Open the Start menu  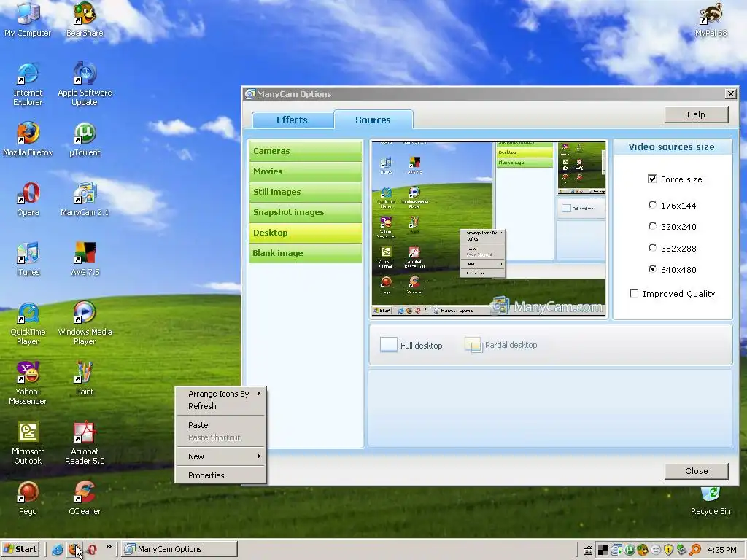tap(20, 549)
